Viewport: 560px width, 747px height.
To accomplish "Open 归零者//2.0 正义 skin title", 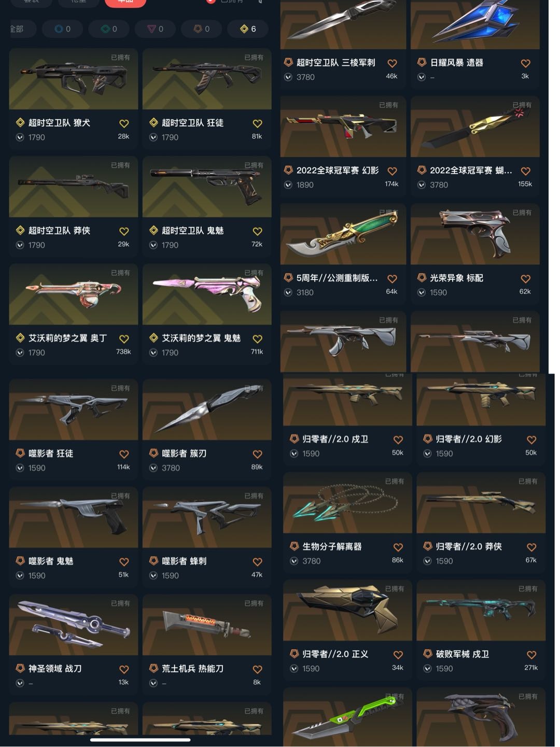I will 335,654.
